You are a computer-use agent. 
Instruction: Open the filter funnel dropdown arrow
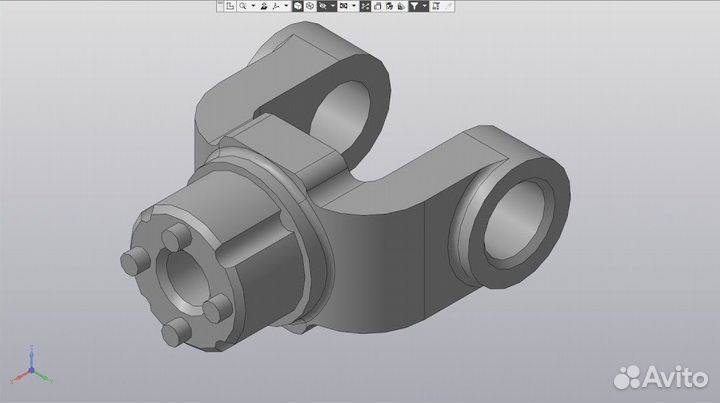pyautogui.click(x=424, y=6)
